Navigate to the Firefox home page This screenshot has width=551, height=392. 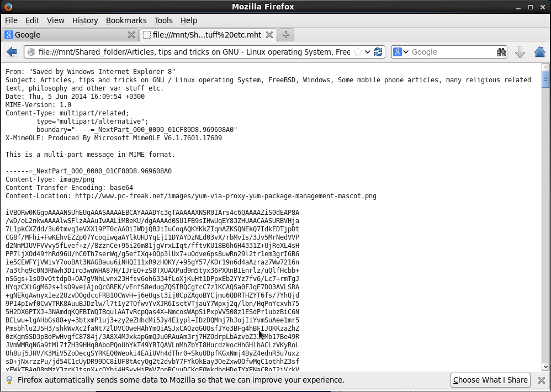point(539,51)
